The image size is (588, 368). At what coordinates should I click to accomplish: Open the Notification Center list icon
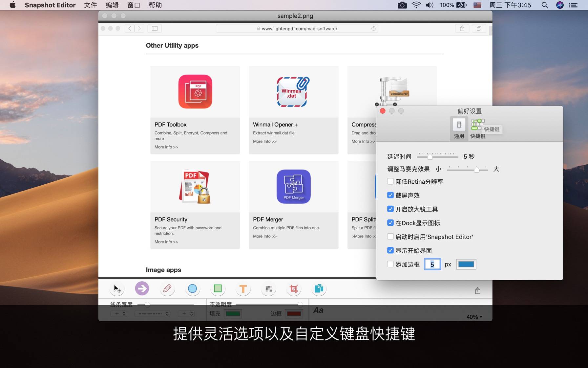coord(573,5)
